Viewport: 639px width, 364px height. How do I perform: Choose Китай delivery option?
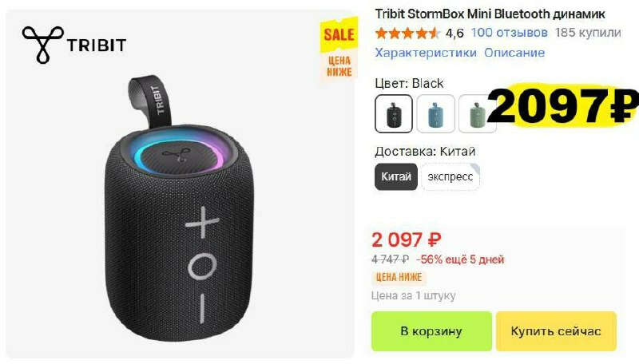(396, 176)
